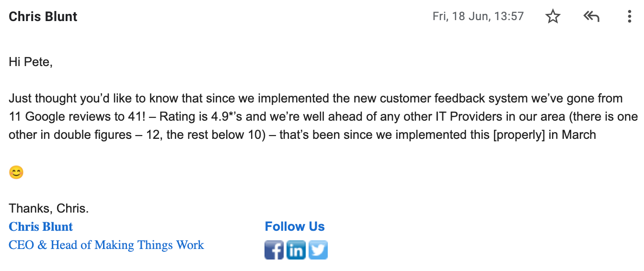Open the Twitter bird icon in the signature
This screenshot has height=271, width=644.
318,250
